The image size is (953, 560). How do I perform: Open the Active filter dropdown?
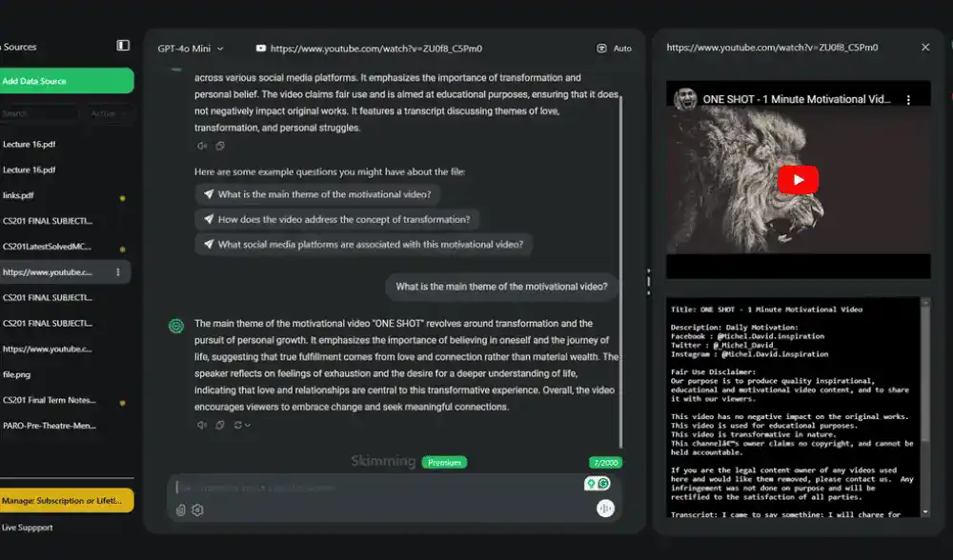point(103,113)
